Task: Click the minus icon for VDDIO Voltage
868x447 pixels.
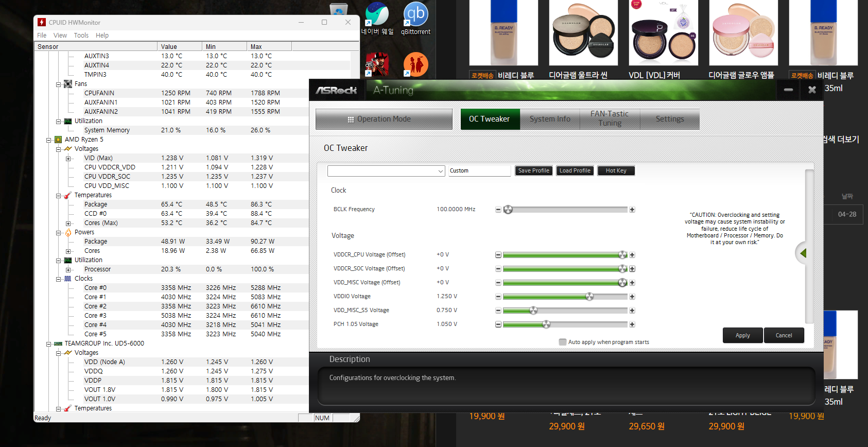Action: 498,297
